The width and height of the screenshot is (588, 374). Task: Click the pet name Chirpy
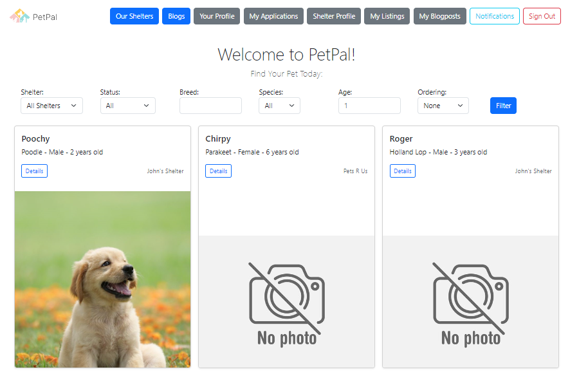click(x=218, y=139)
